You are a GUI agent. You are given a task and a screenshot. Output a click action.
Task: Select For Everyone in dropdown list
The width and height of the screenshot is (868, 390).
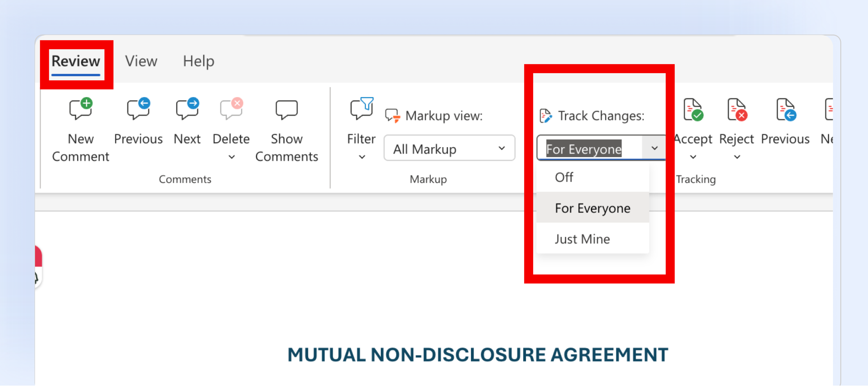592,208
